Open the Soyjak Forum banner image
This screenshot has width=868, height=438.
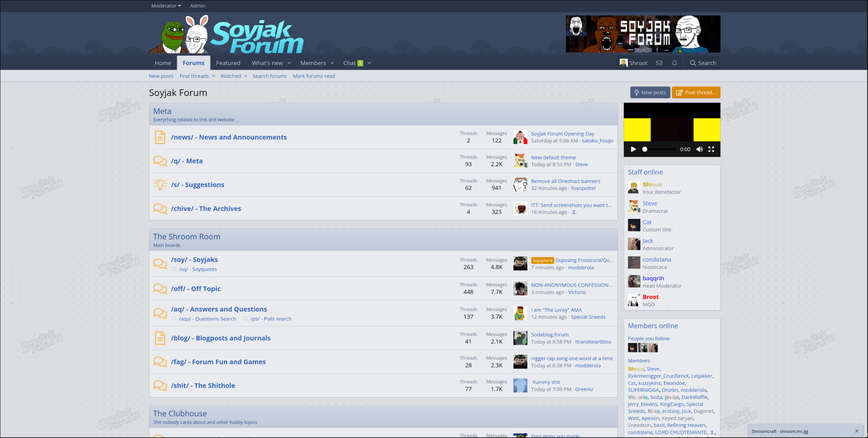[643, 34]
